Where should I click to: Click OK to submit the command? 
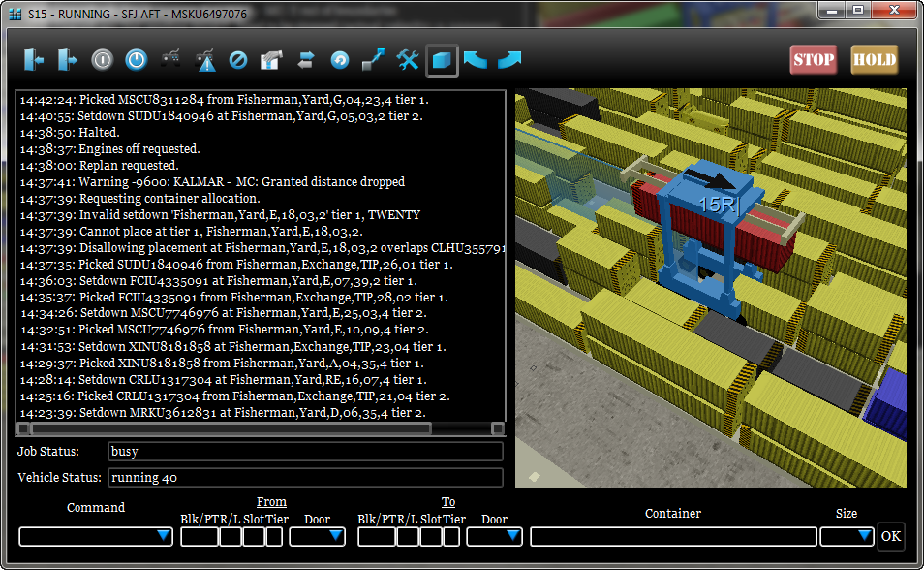click(x=890, y=536)
